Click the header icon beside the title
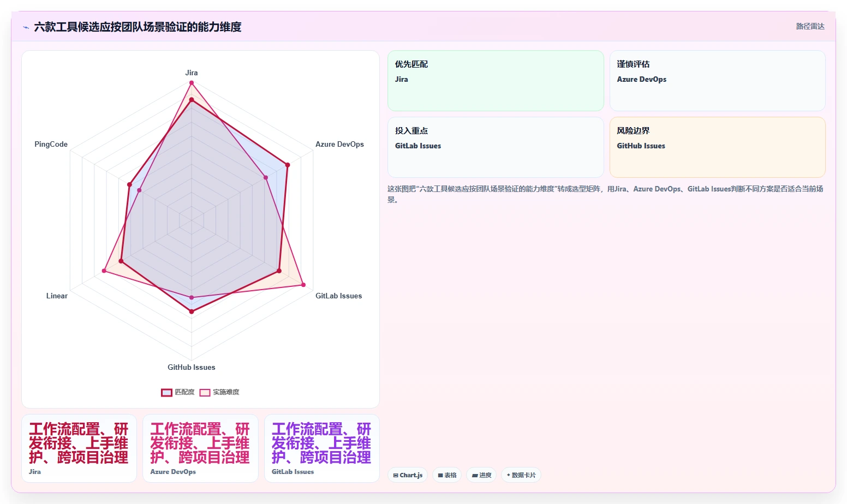847x504 pixels. 26,27
